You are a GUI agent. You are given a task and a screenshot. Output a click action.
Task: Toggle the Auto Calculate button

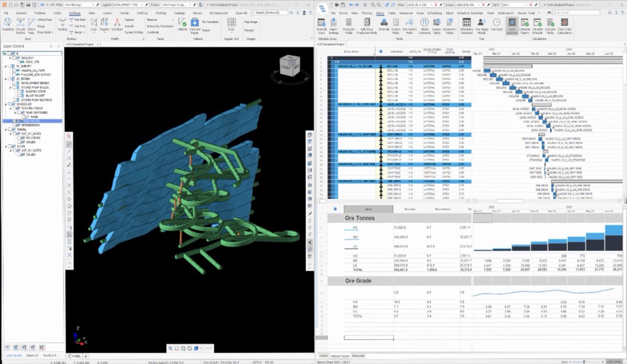512,25
